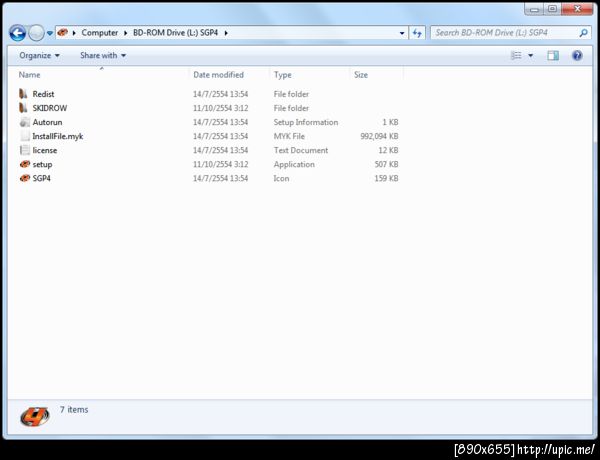This screenshot has width=600, height=460.
Task: Click the Setup Information type cell
Action: pos(306,122)
